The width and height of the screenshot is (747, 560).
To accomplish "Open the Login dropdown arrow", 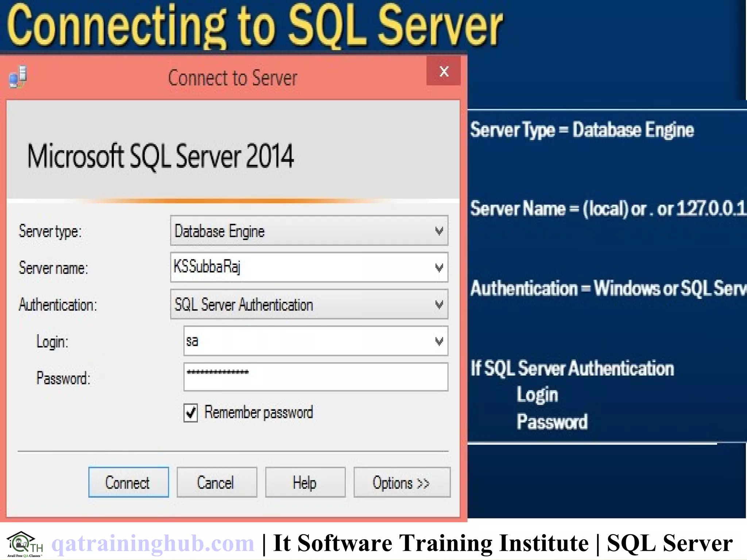I will click(439, 341).
